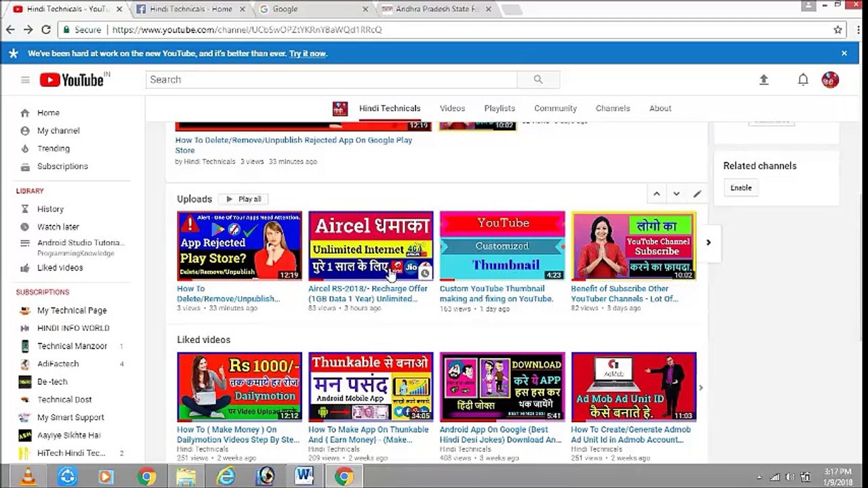The image size is (868, 488).
Task: Open Thunkable app video thumbnail
Action: click(371, 387)
